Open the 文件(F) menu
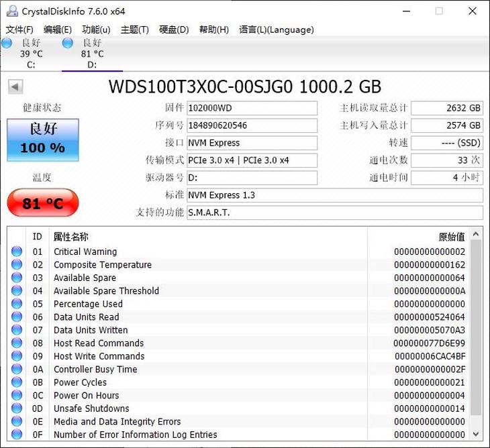 (x=19, y=30)
